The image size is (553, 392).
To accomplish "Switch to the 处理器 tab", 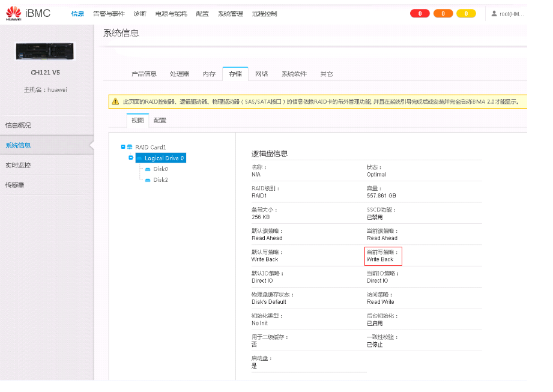I will (179, 73).
